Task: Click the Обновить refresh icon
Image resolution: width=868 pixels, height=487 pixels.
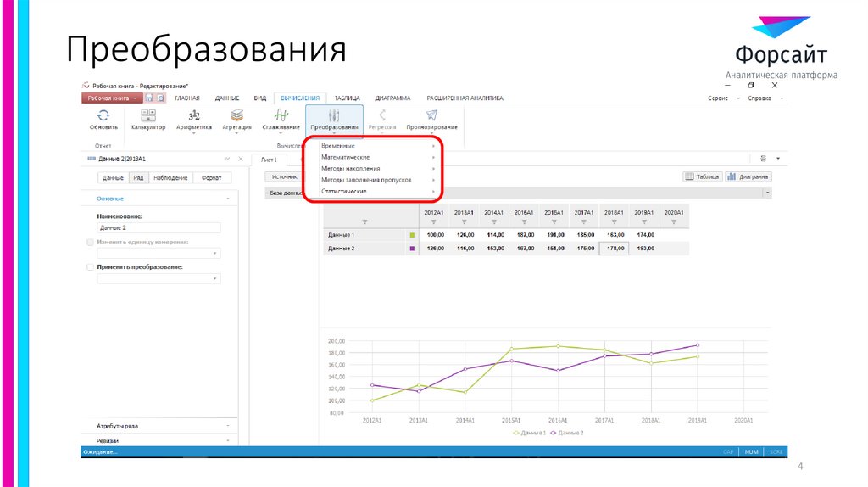Action: click(x=103, y=115)
